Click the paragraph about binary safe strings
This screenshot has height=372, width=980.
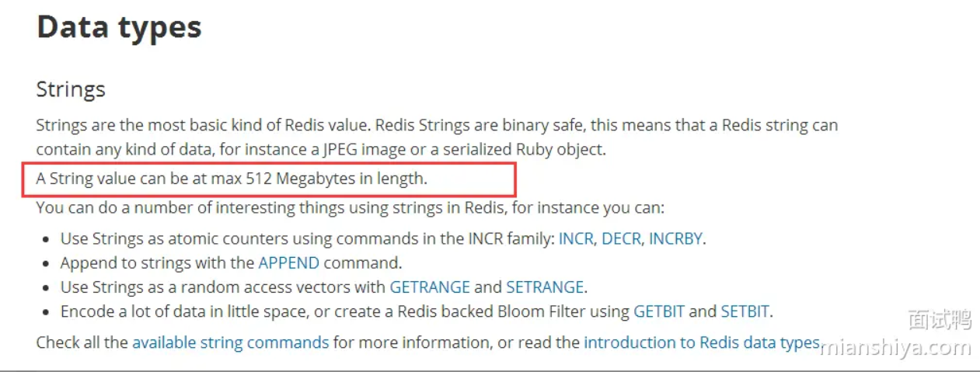click(x=437, y=137)
